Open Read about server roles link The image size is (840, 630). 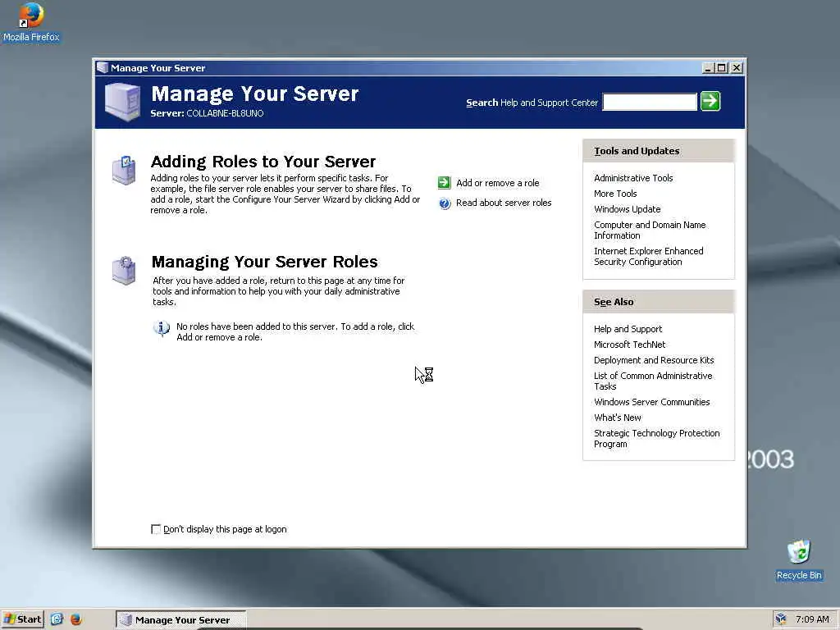pyautogui.click(x=504, y=203)
